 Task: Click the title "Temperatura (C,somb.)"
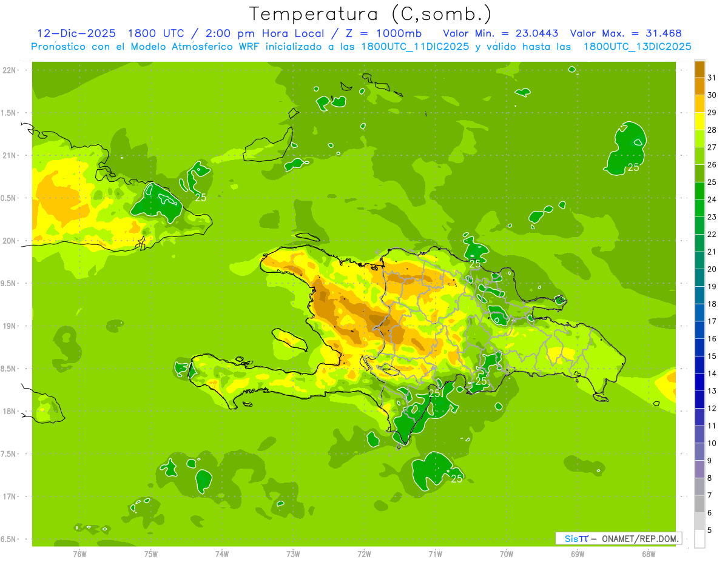click(x=370, y=15)
